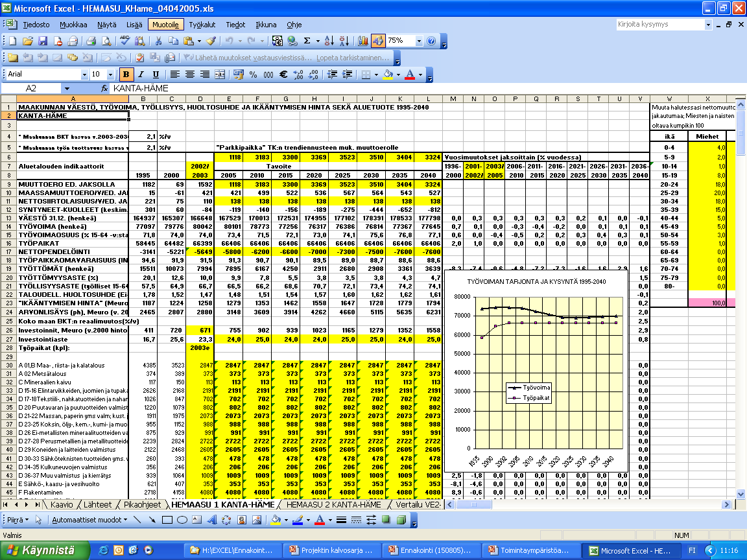The image size is (747, 560).
Task: Select the column D header
Action: 200,99
